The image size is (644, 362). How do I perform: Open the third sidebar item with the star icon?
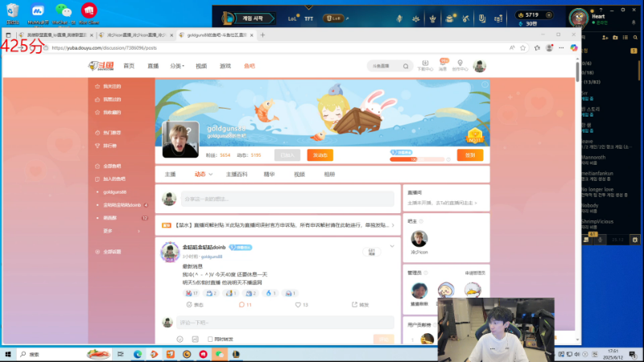pyautogui.click(x=109, y=113)
